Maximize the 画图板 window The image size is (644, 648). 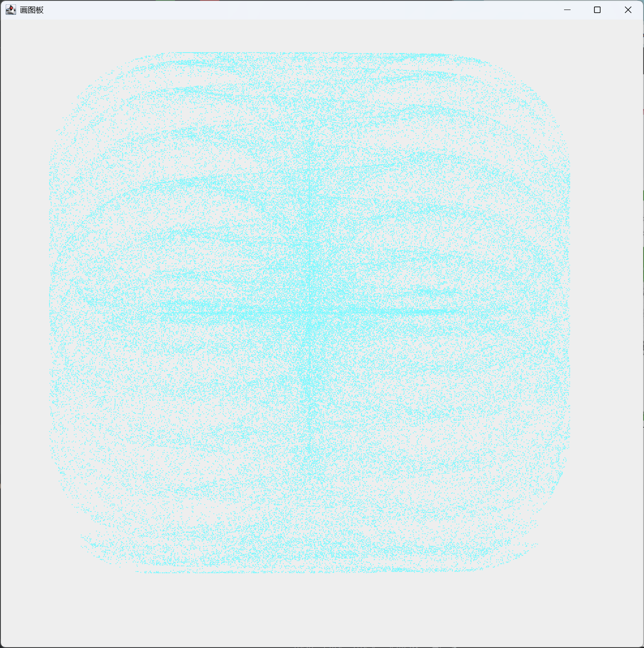(597, 10)
